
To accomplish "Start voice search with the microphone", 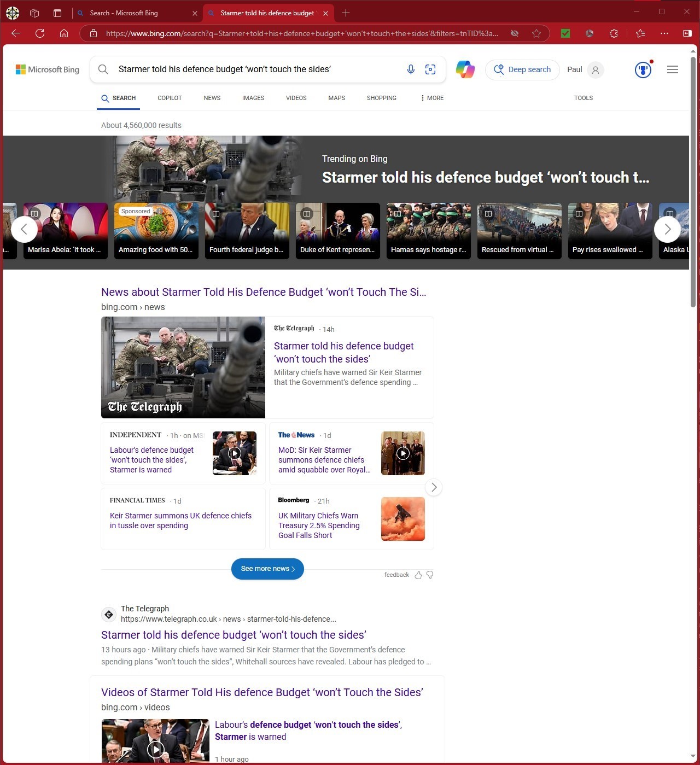I will point(411,69).
